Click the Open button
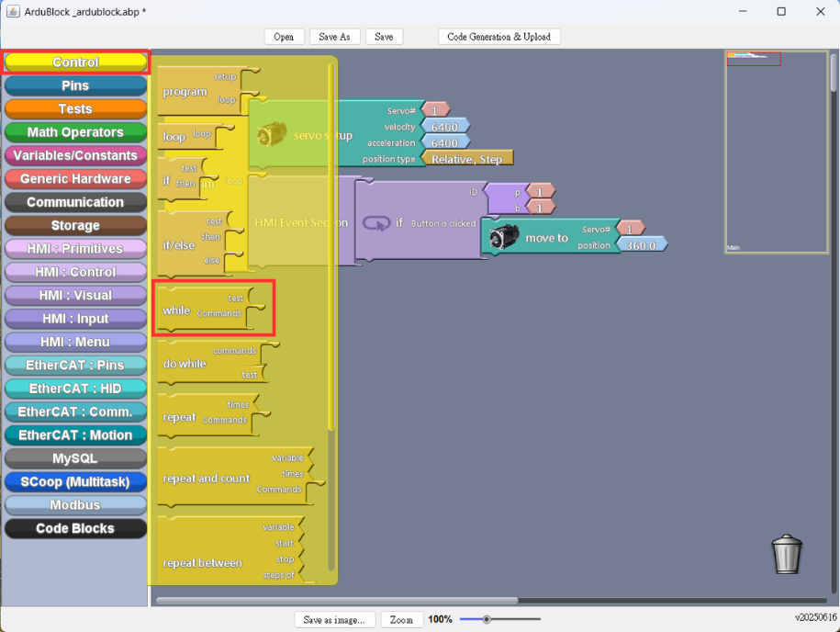 pos(284,37)
